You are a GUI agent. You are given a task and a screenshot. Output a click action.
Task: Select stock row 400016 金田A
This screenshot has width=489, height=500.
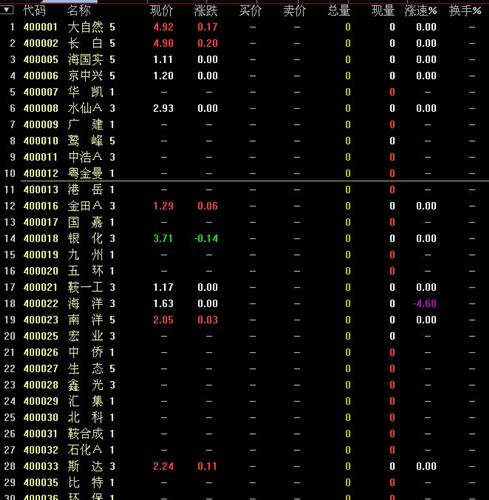click(244, 206)
